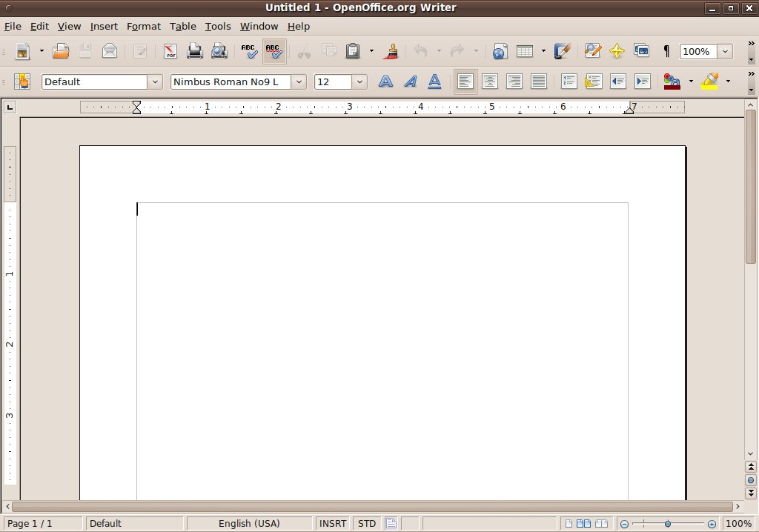Toggle Nonprinting Characters paragraph mark
Screen dimensions: 759x532
click(x=666, y=51)
